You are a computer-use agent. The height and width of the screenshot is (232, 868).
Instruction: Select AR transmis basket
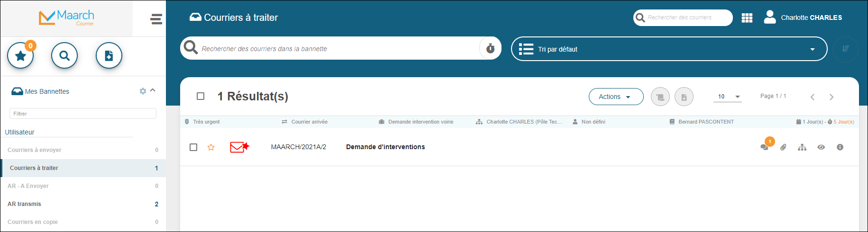[x=25, y=204]
